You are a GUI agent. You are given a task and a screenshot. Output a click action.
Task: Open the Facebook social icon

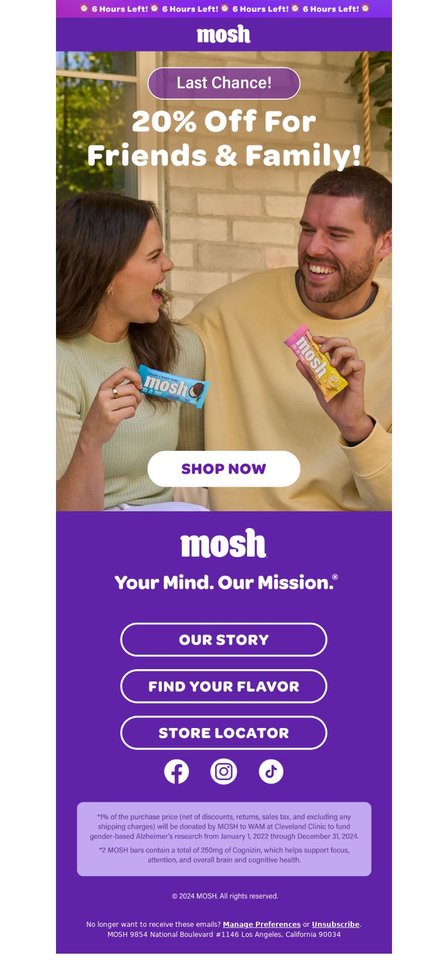[x=176, y=772]
